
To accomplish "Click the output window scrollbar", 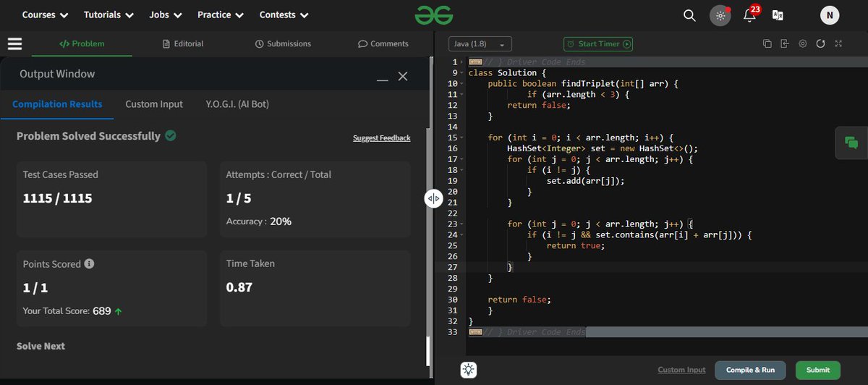I will coord(428,350).
